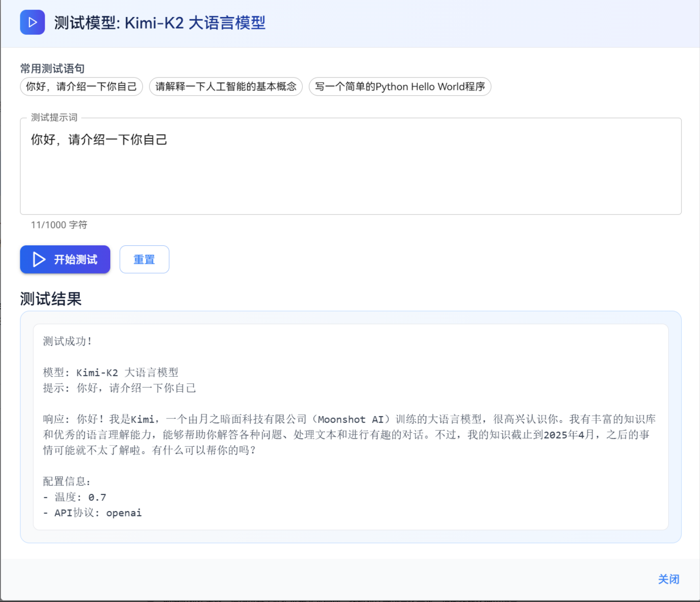Viewport: 700px width, 602px height.
Task: Click 重置 to reset the test form
Action: 144,259
